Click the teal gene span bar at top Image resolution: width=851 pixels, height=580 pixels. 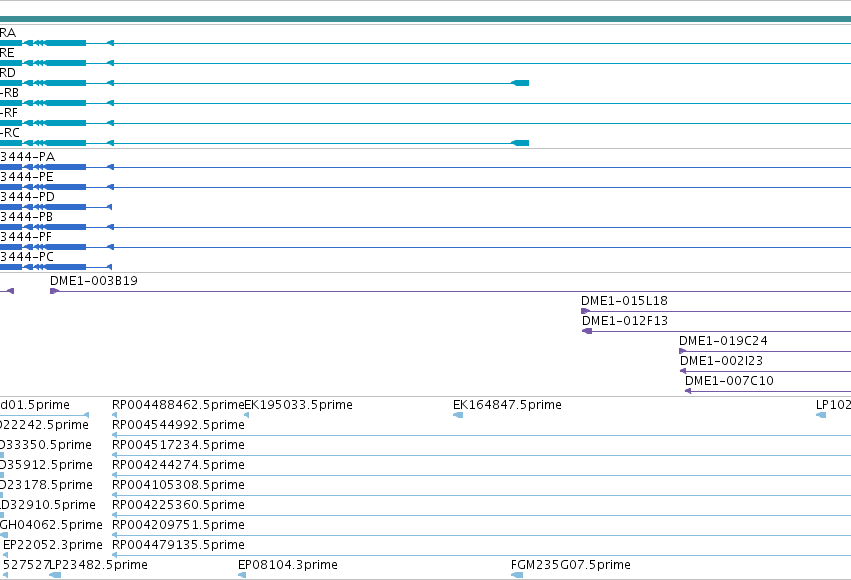(x=426, y=19)
